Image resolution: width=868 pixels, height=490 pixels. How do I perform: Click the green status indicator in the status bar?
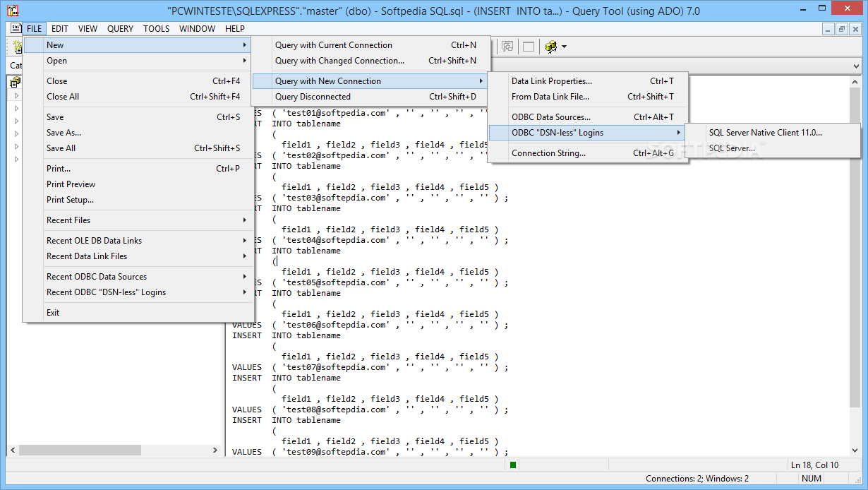(513, 465)
